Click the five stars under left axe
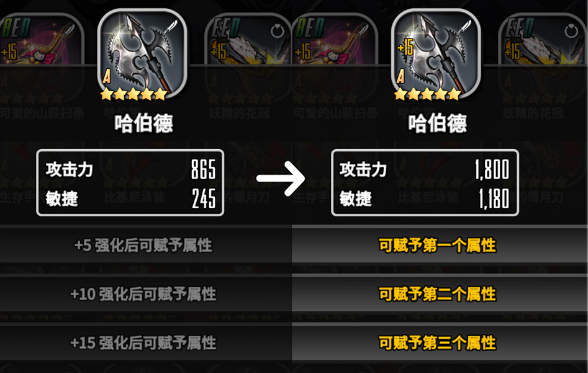The width and height of the screenshot is (588, 373). click(x=133, y=94)
